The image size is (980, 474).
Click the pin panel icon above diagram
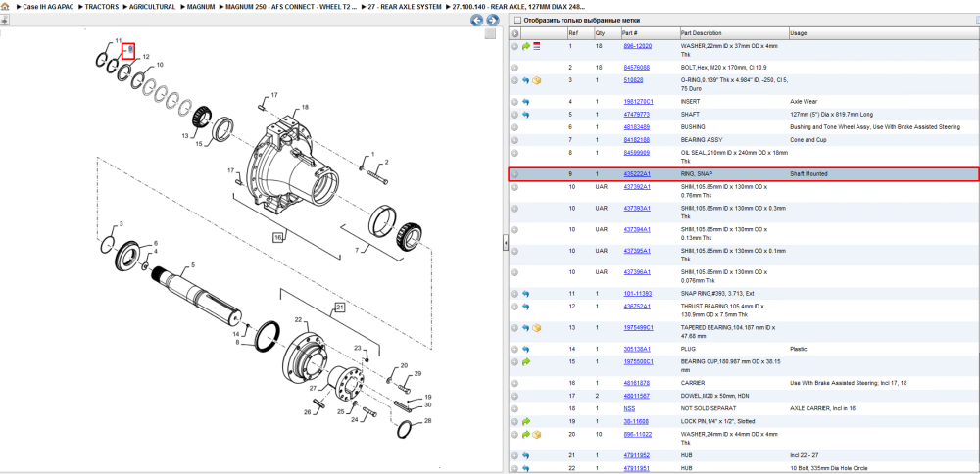pyautogui.click(x=4, y=20)
